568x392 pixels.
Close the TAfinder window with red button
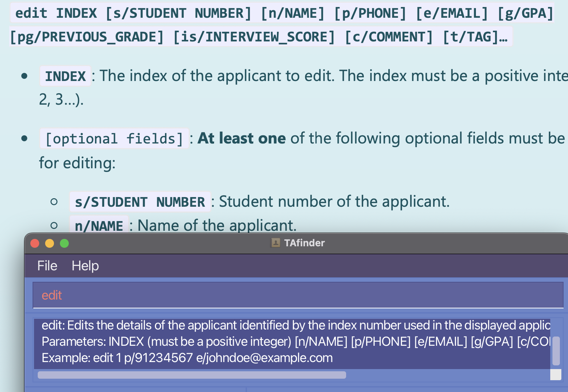coord(35,243)
